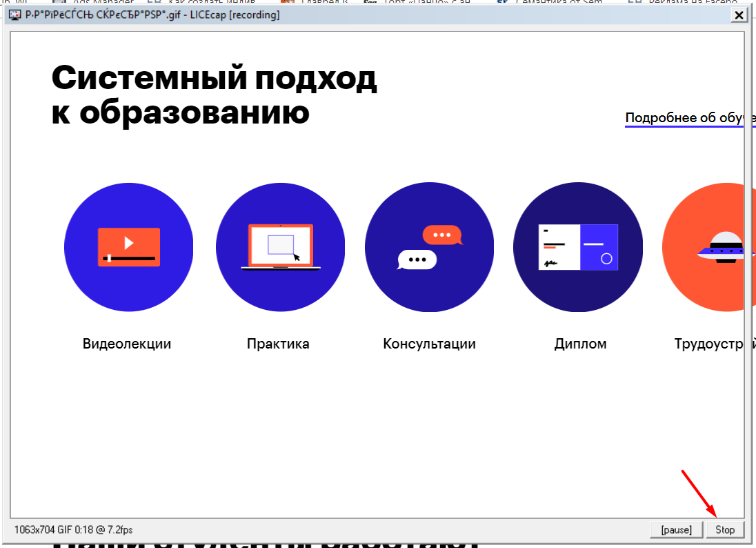Click the GIF size and fps status text

coord(74,529)
